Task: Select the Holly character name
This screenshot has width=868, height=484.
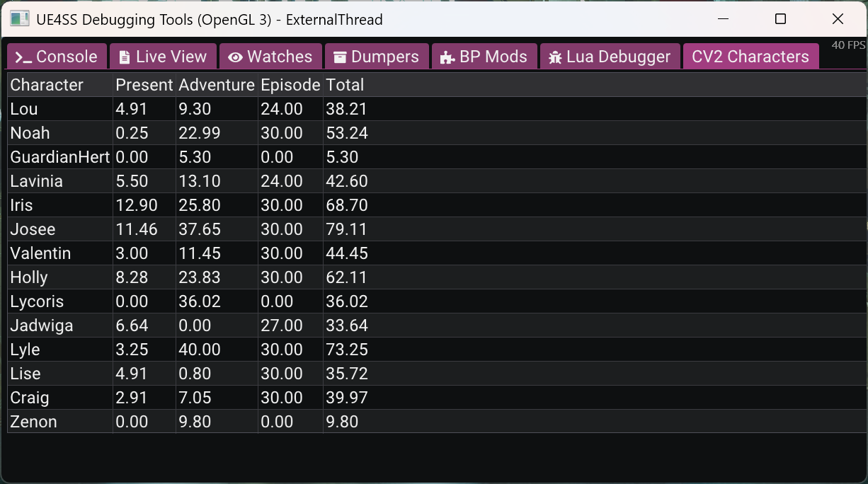Action: (x=29, y=277)
